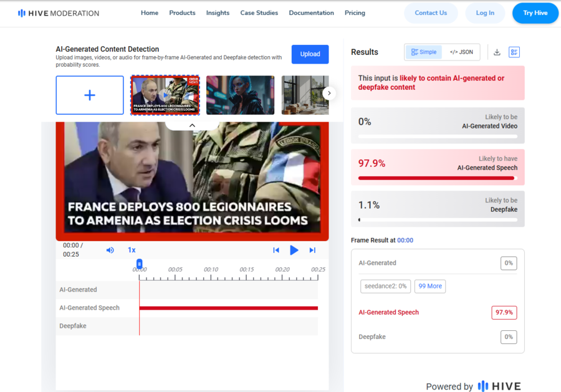
Task: Switch results to JSON view
Action: coord(461,52)
